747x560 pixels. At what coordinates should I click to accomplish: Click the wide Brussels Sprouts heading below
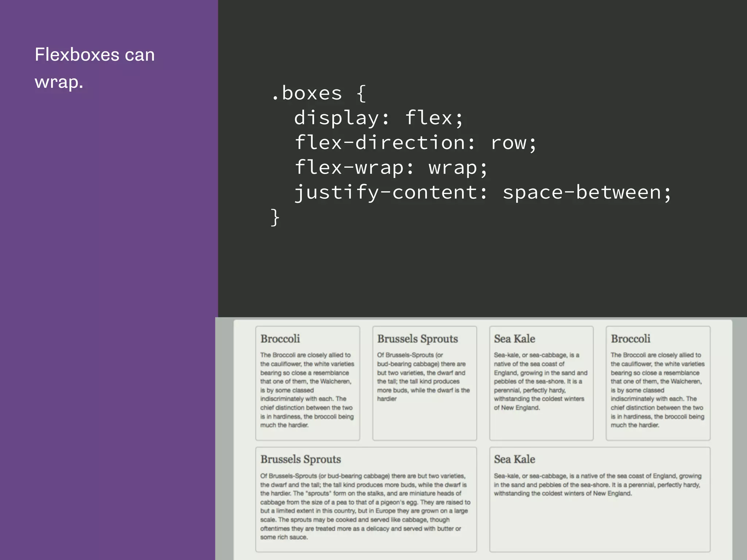[301, 459]
